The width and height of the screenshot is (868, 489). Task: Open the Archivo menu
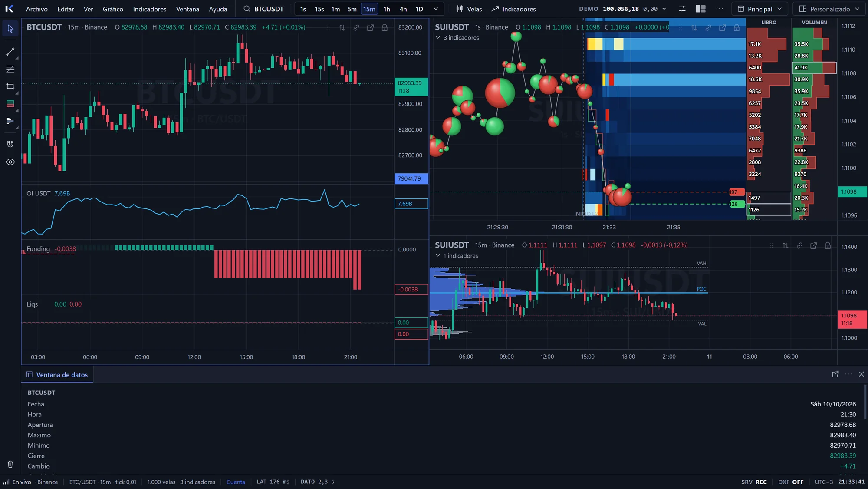pos(37,9)
